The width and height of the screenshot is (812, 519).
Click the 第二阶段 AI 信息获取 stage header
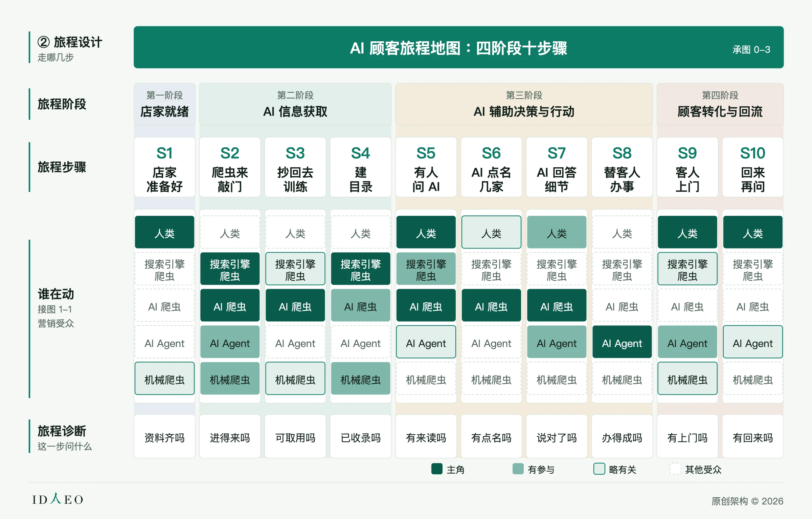[x=295, y=104]
